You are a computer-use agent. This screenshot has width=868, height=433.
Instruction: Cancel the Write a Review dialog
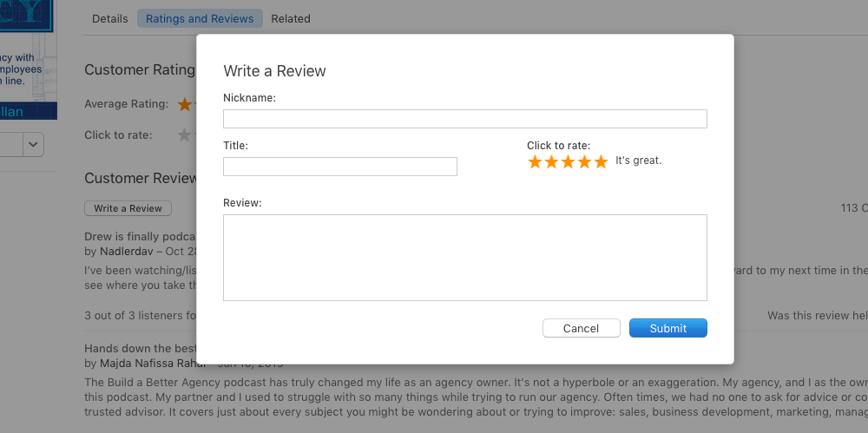(581, 328)
